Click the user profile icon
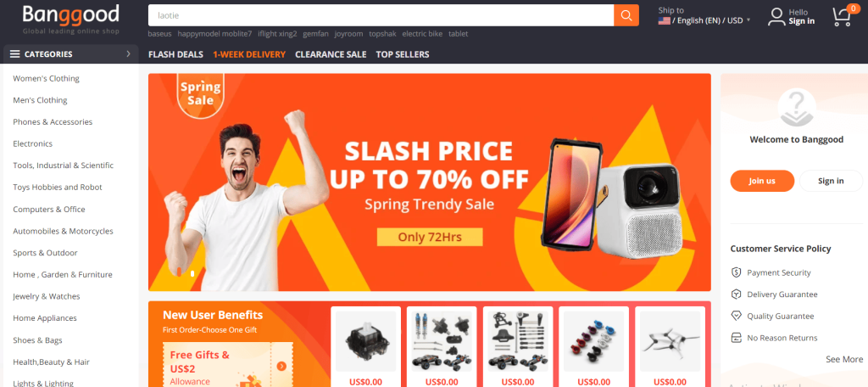868x387 pixels. pyautogui.click(x=776, y=17)
